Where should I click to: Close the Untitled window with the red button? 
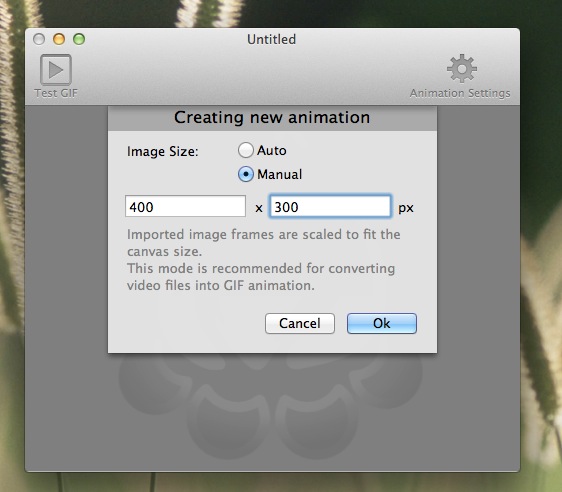coord(39,39)
